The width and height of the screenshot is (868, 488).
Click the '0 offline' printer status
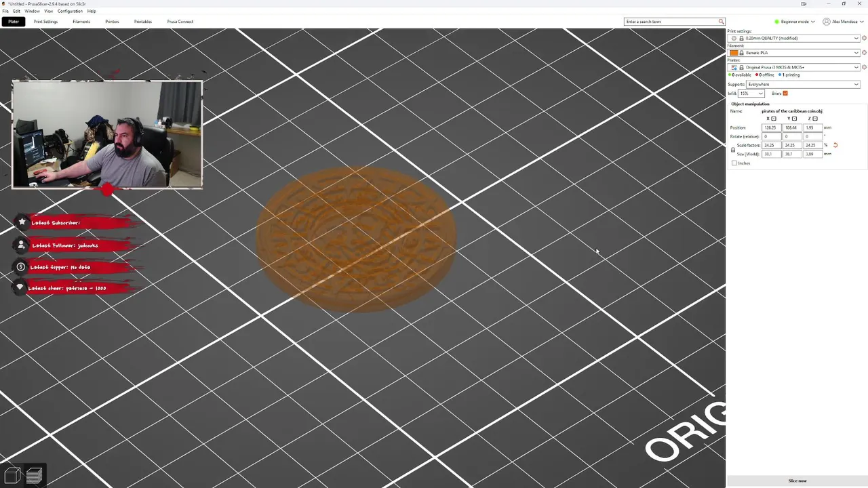click(x=765, y=75)
